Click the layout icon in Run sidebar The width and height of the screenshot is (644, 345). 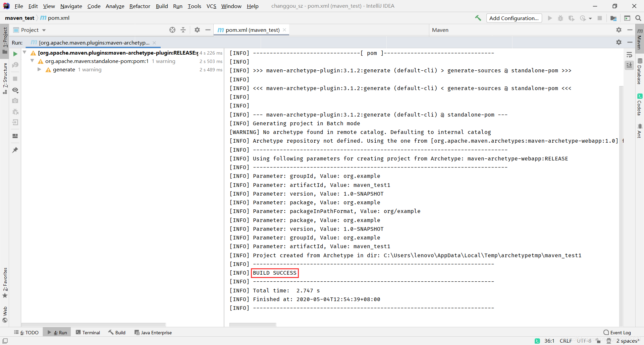(x=15, y=136)
